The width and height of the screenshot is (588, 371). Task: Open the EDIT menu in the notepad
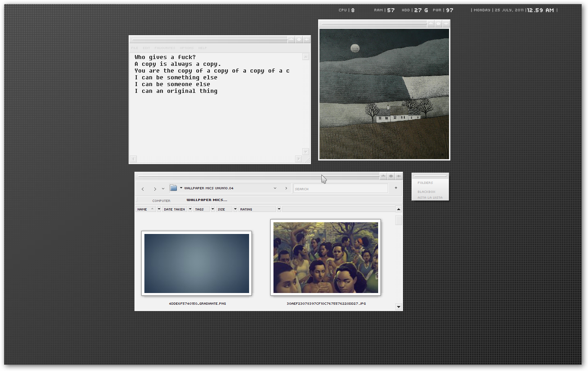(x=146, y=48)
